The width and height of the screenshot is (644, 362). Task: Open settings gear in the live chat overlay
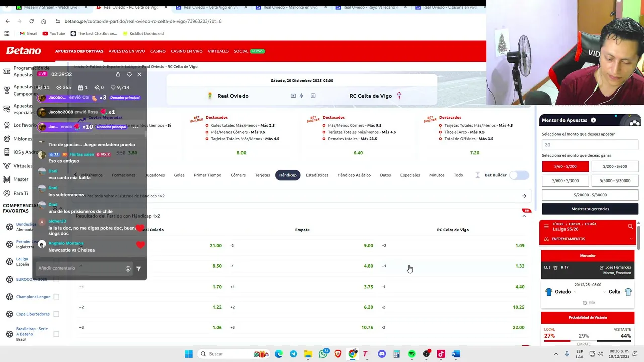point(129,74)
